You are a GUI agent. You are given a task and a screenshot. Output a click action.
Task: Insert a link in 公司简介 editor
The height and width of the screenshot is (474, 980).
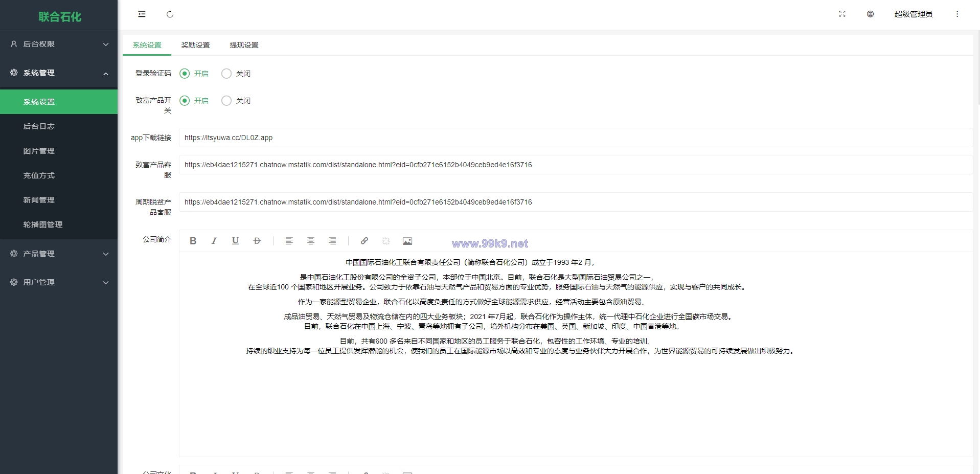tap(364, 241)
